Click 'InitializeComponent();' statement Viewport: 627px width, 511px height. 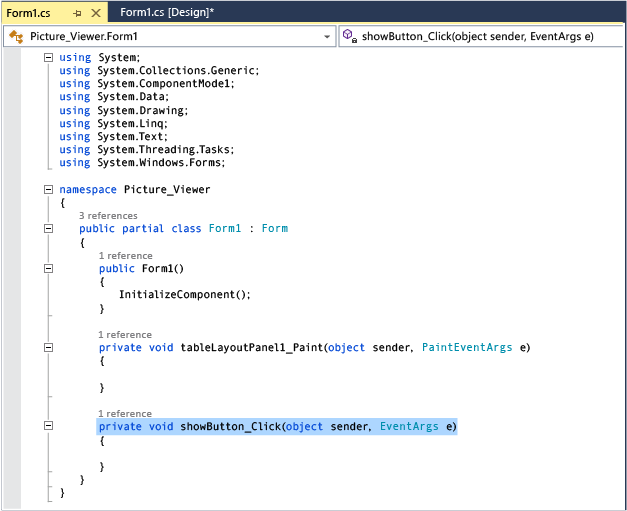185,295
